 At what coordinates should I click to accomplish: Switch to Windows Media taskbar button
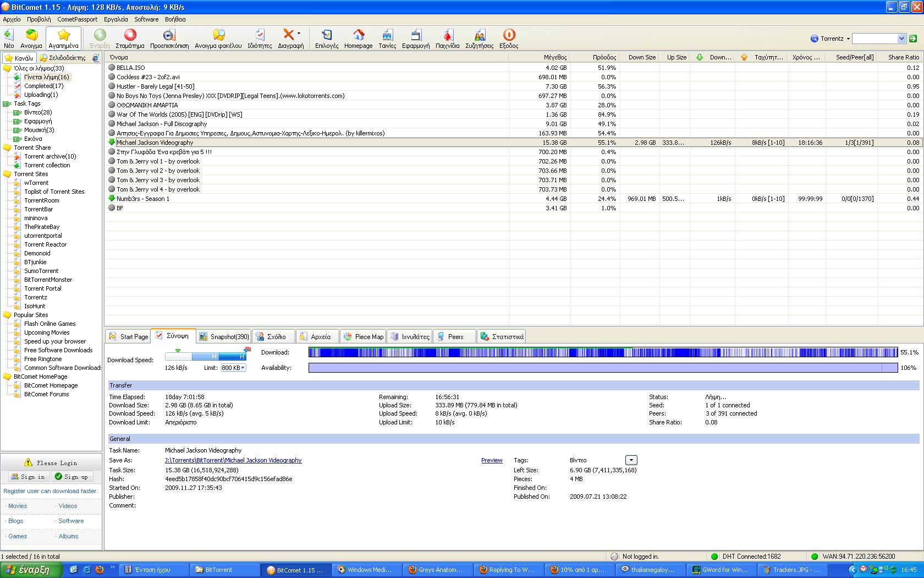click(367, 570)
